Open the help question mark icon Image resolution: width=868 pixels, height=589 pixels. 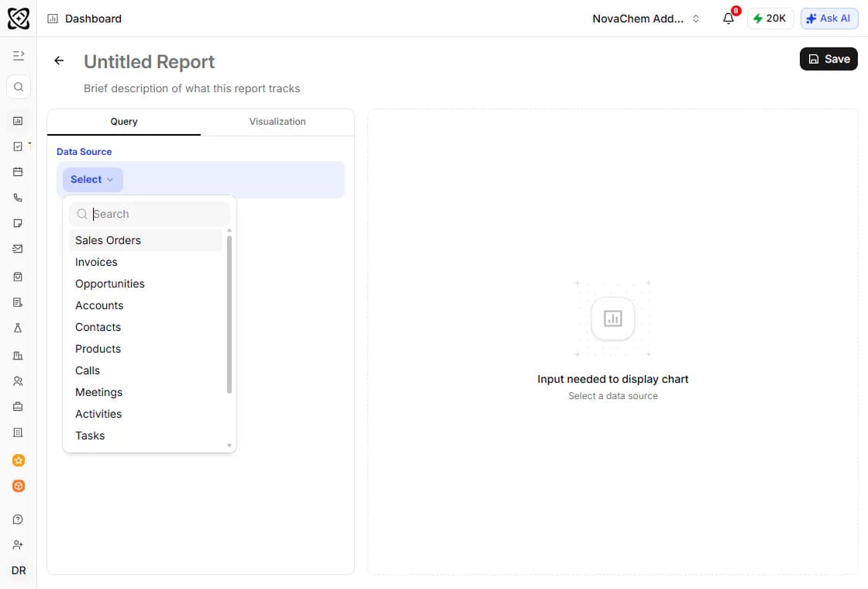point(19,519)
